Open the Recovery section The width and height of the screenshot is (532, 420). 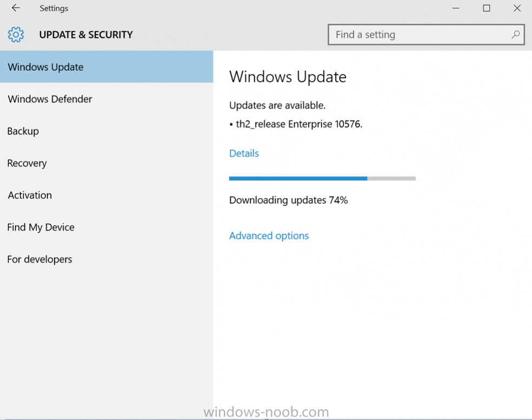click(107, 163)
